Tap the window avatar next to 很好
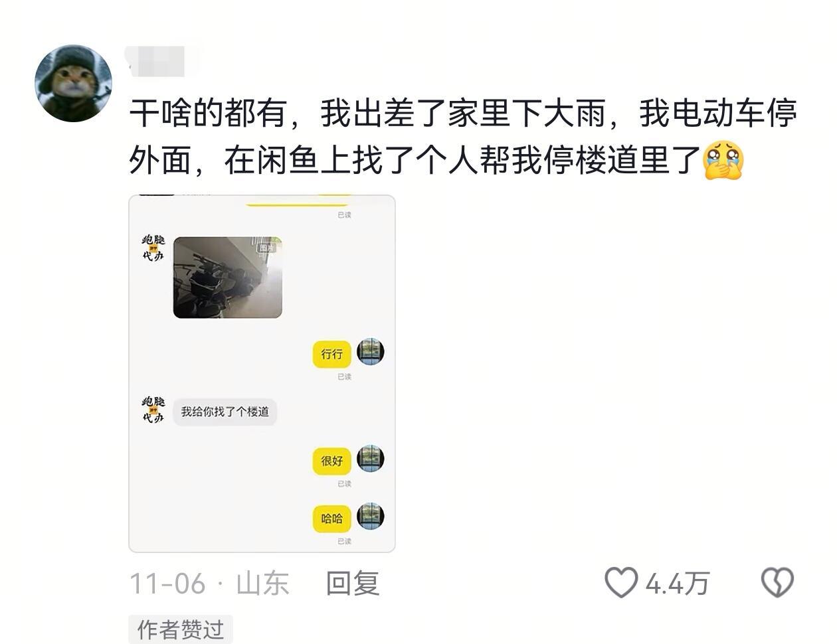 click(x=371, y=459)
